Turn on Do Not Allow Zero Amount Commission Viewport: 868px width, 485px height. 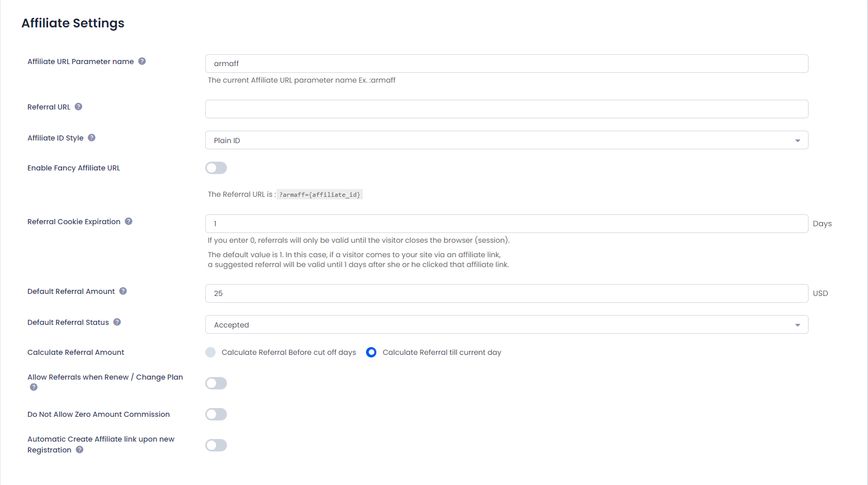pyautogui.click(x=216, y=414)
